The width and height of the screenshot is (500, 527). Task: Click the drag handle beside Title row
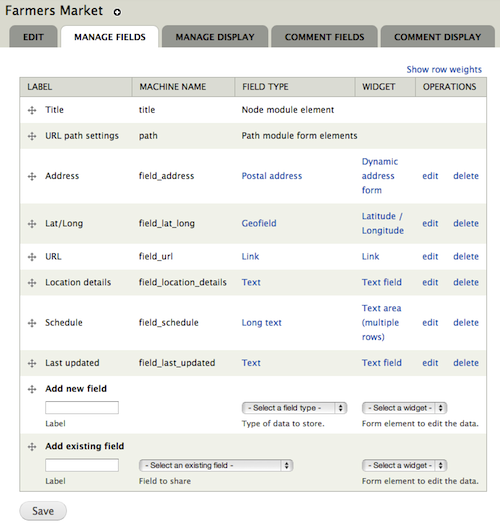tap(32, 110)
